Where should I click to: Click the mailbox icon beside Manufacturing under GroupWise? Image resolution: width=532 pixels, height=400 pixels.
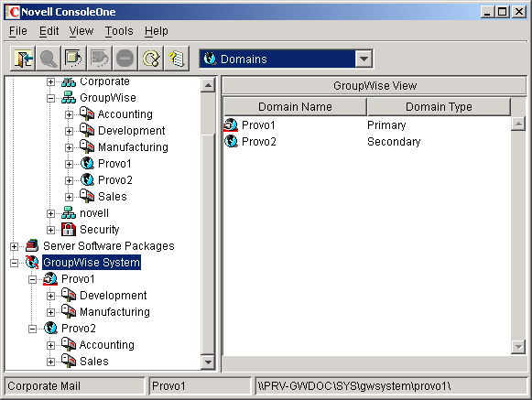click(x=87, y=146)
